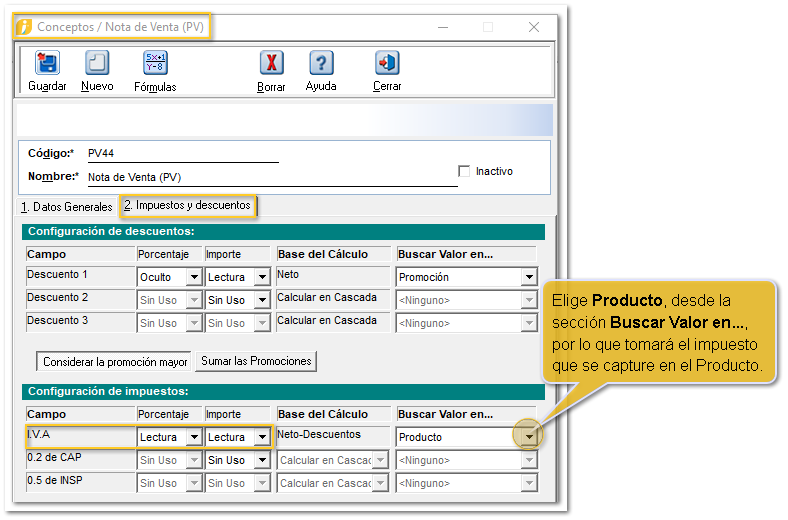Viewport: 788px width, 520px height.
Task: Open the Fórmulas calculator icon
Action: (x=155, y=64)
